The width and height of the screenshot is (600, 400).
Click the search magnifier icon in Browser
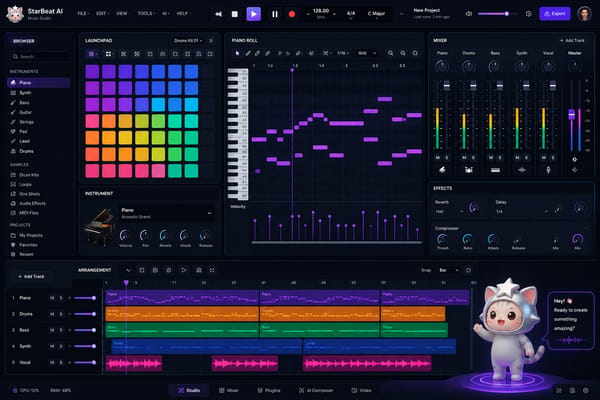click(x=15, y=57)
